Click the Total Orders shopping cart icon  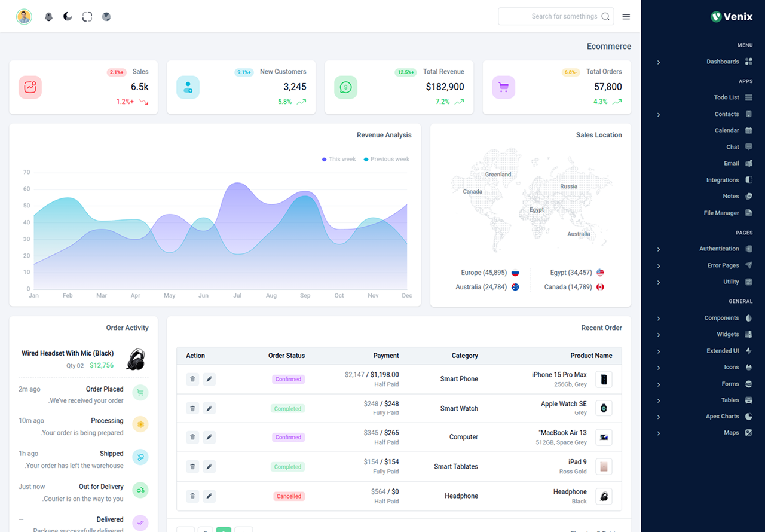503,87
